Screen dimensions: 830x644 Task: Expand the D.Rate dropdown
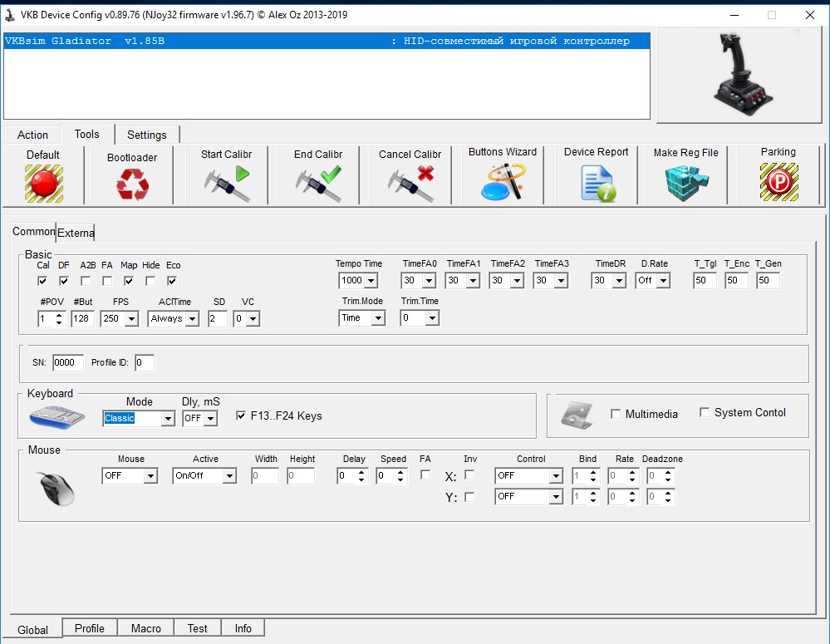[x=663, y=281]
